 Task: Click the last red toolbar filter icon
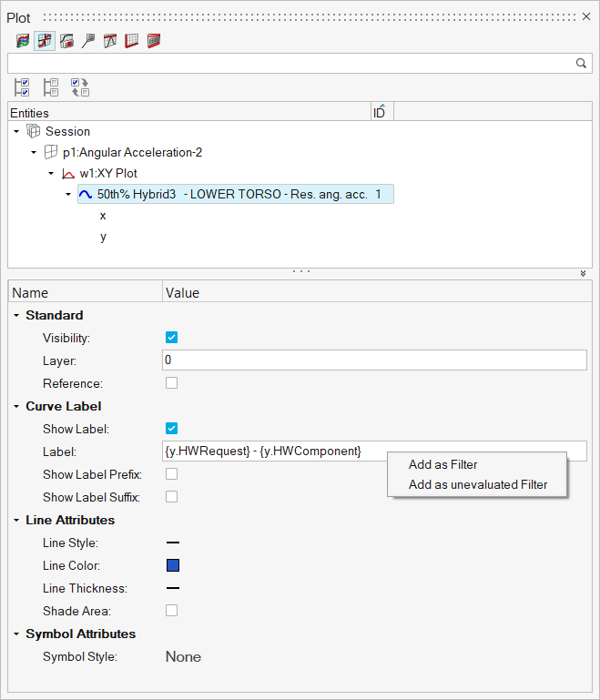click(x=154, y=40)
